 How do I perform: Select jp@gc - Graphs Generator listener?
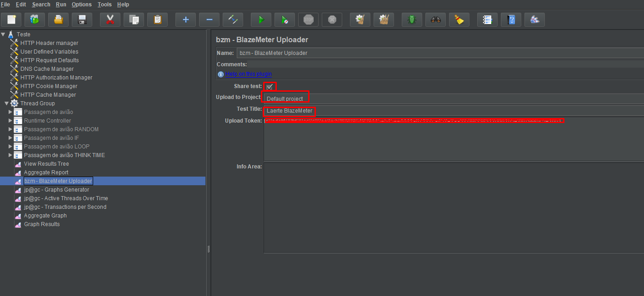(56, 189)
